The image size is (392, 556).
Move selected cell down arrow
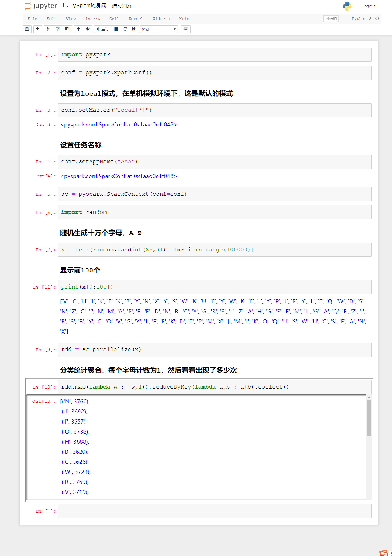pos(88,29)
